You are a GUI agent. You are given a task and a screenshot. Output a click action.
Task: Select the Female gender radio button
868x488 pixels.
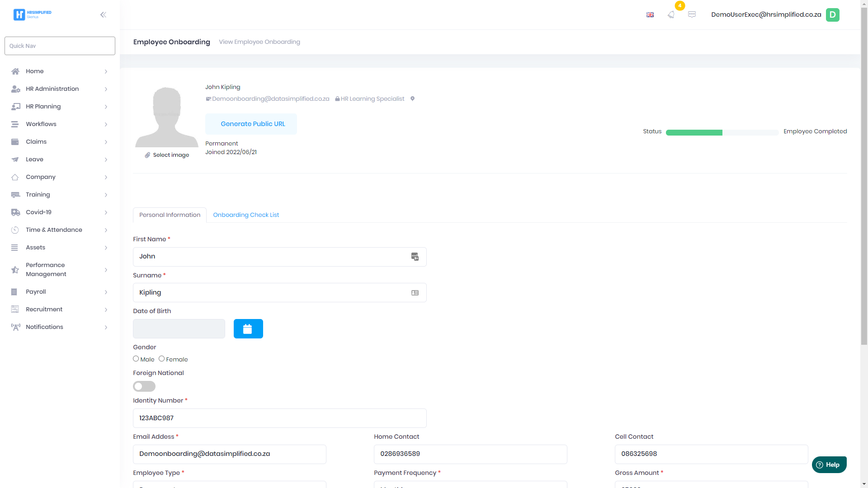coord(161,359)
